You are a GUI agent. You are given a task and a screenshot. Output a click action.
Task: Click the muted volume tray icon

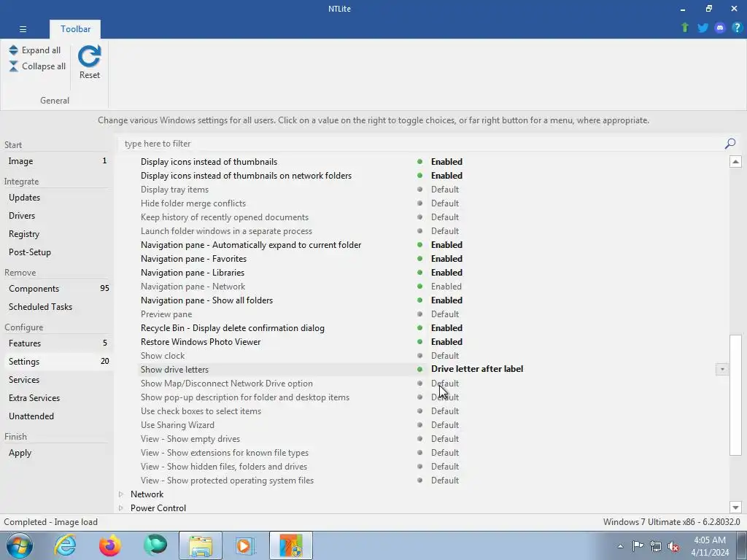pyautogui.click(x=673, y=546)
